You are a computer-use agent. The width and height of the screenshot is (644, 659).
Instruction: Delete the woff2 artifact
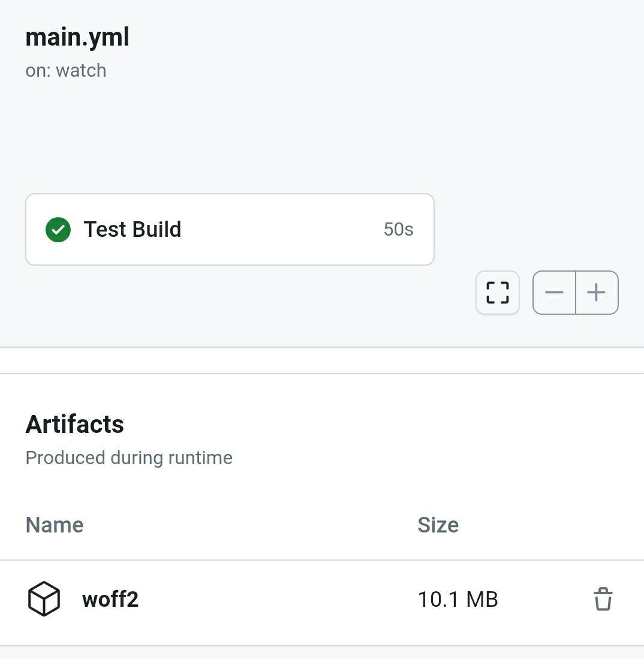(x=603, y=599)
